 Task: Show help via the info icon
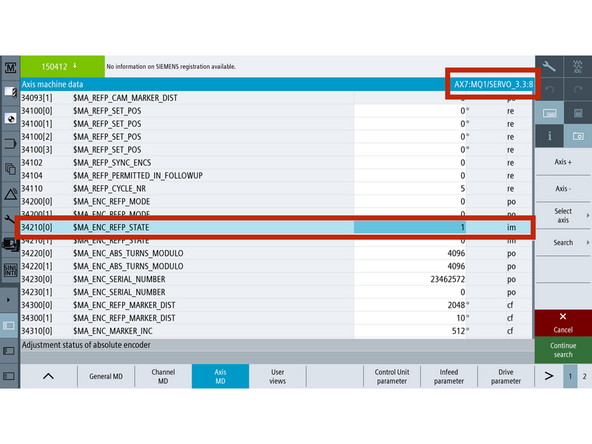click(549, 136)
